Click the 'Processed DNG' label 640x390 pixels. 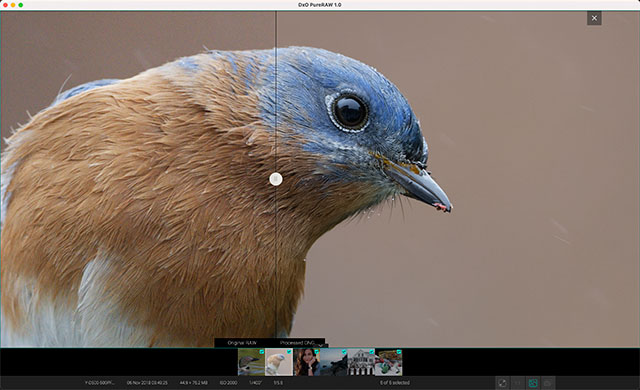(x=297, y=343)
